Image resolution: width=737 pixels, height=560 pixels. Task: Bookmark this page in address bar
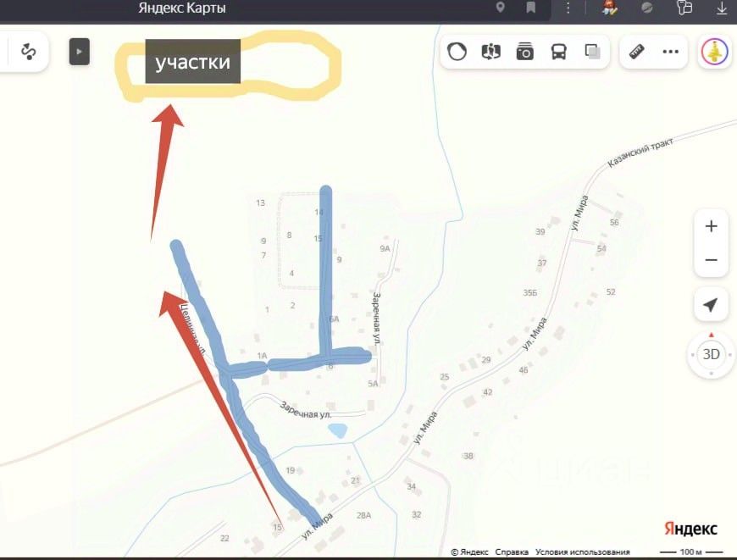[530, 7]
